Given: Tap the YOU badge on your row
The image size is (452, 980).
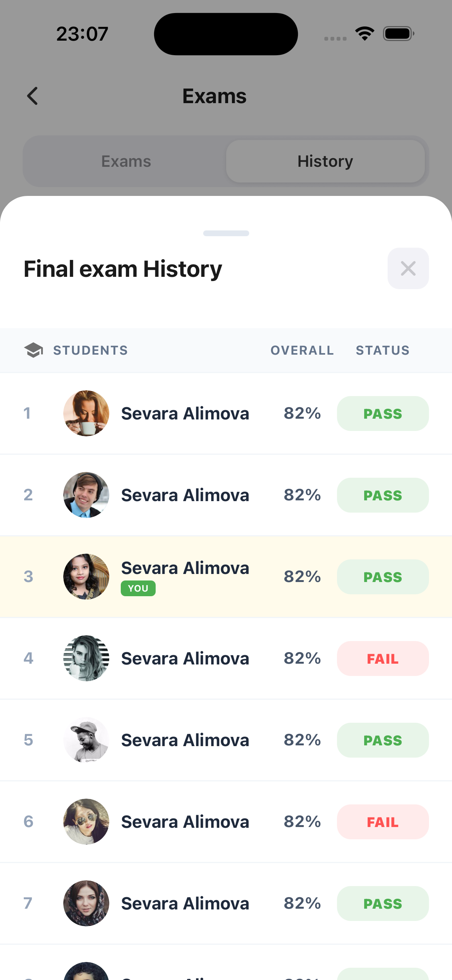Looking at the screenshot, I should coord(138,588).
